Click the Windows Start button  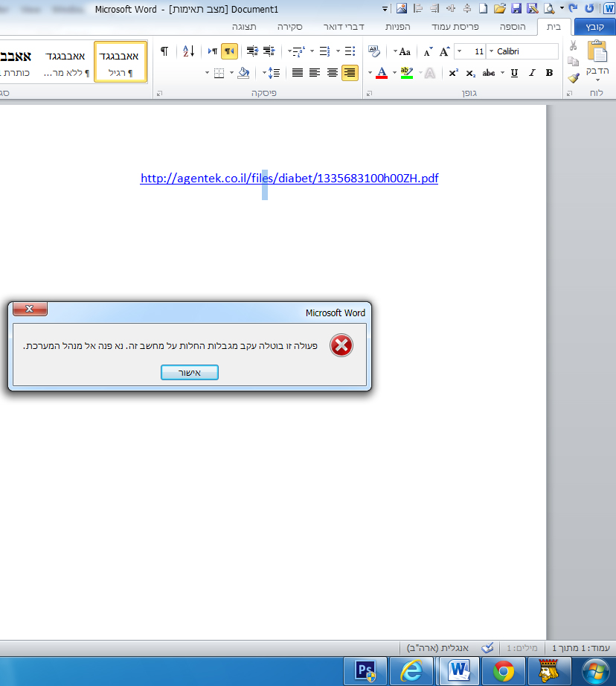(x=595, y=672)
